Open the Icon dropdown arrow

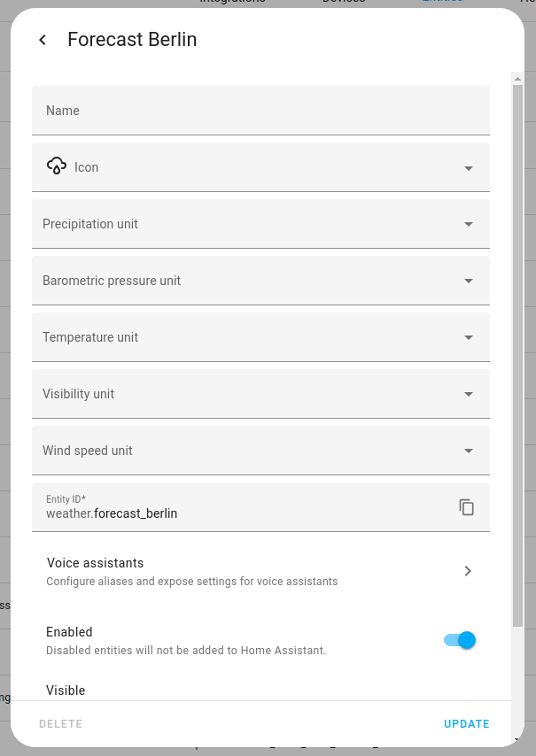[468, 166]
